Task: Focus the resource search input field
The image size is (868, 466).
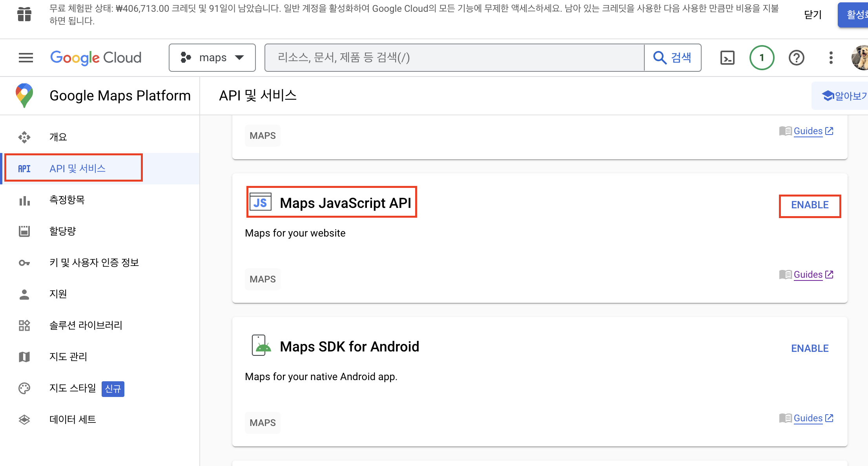Action: coord(454,58)
